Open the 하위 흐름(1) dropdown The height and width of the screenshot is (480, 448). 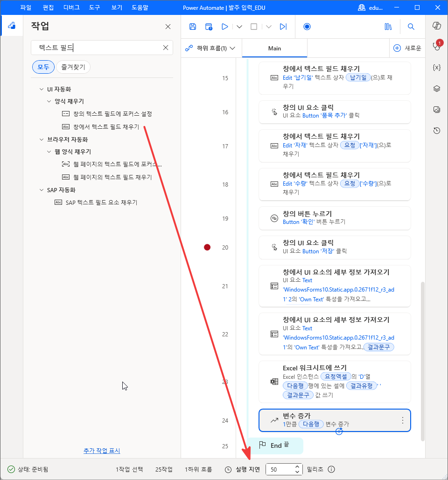coord(211,48)
